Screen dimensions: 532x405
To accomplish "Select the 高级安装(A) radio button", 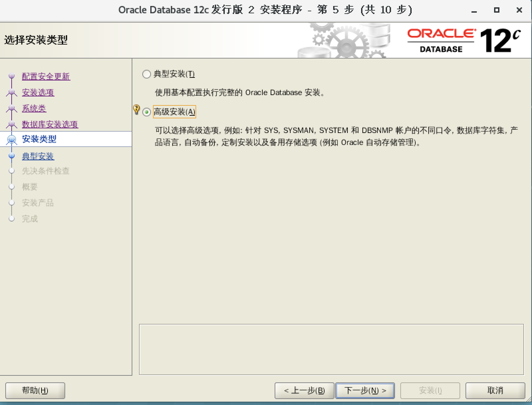I will click(146, 112).
